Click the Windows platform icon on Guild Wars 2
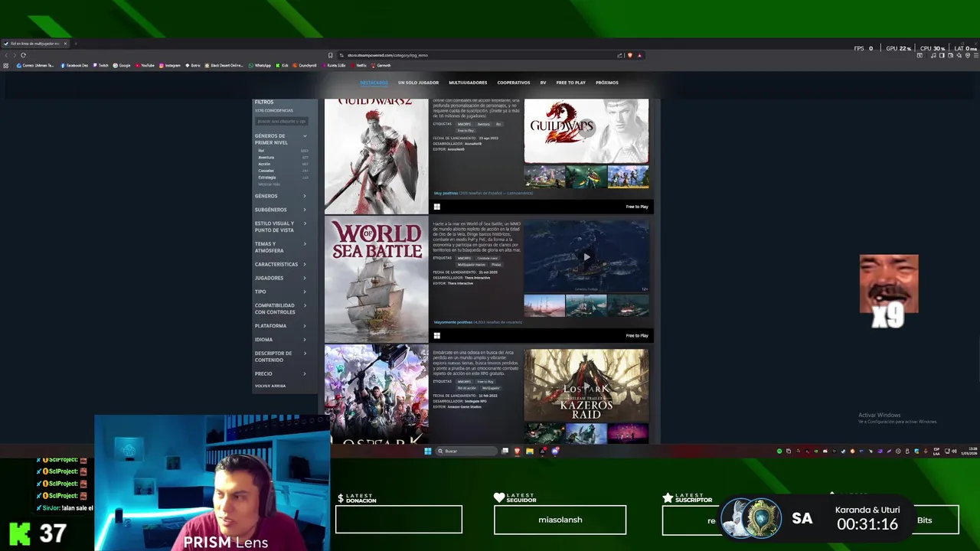This screenshot has height=551, width=980. click(x=437, y=207)
